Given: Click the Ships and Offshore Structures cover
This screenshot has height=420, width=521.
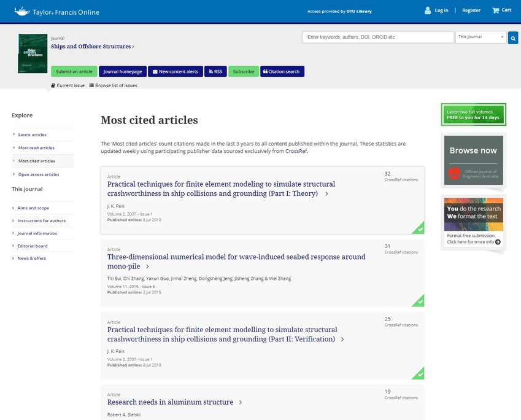Looking at the screenshot, I should (x=33, y=54).
